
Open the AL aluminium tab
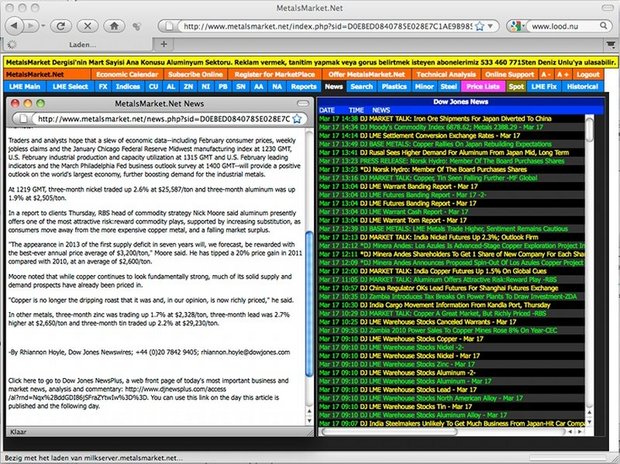[171, 87]
